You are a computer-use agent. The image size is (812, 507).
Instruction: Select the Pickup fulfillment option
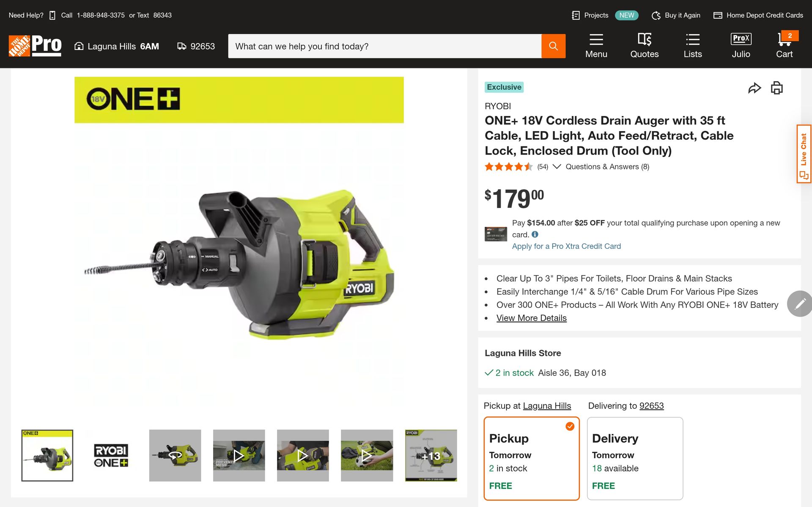click(531, 459)
